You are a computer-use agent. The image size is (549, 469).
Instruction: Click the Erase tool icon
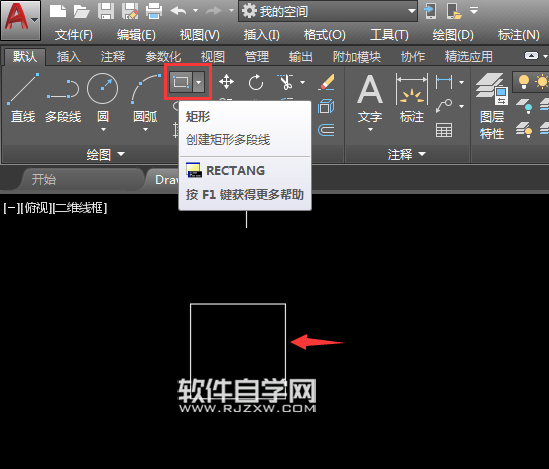(327, 82)
